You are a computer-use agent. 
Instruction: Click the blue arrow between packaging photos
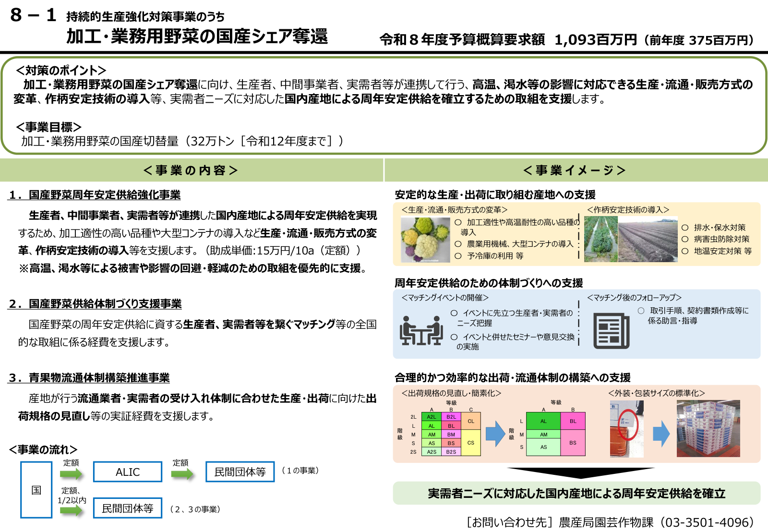click(x=661, y=434)
